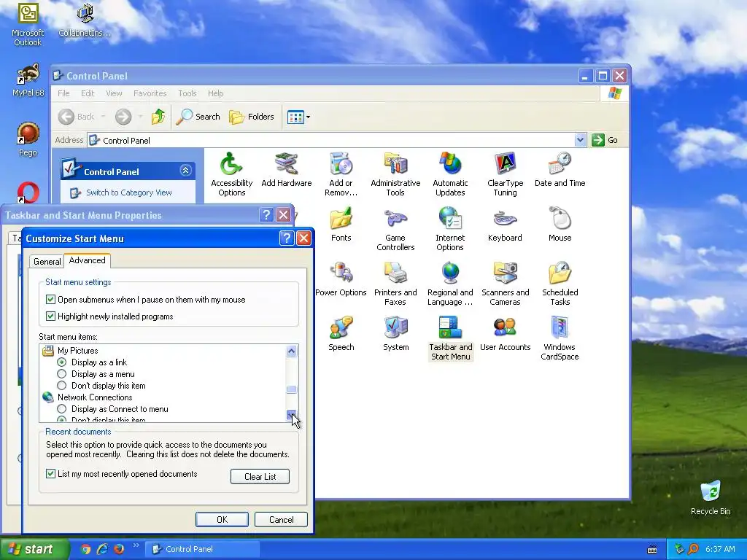This screenshot has width=747, height=560.
Task: Toggle the Folders pane button
Action: pyautogui.click(x=252, y=117)
